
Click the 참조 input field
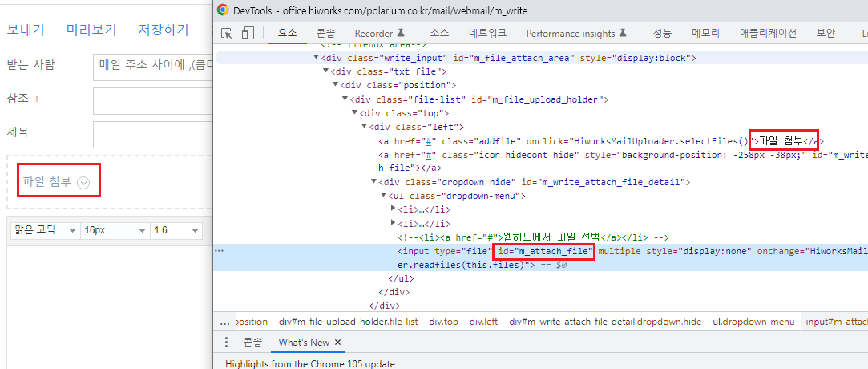click(153, 101)
